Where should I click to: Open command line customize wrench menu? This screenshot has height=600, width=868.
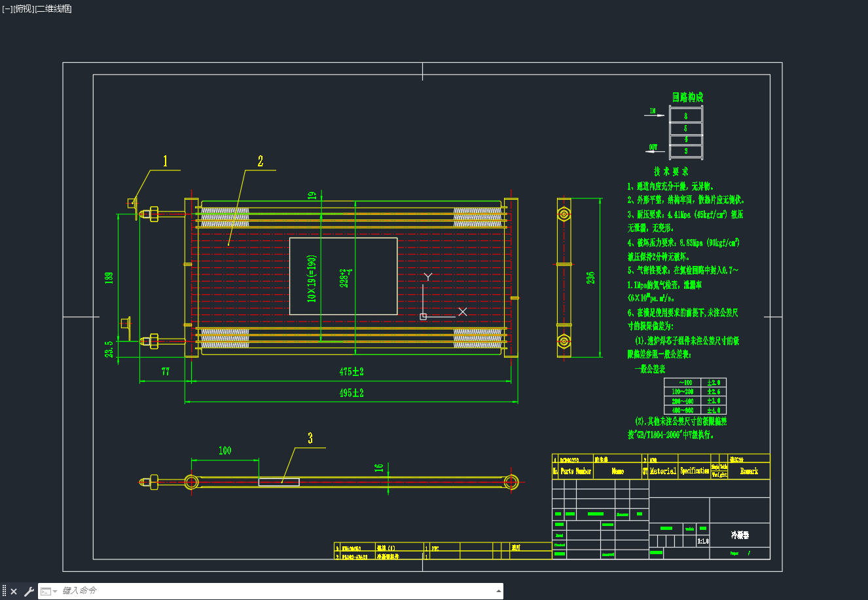pyautogui.click(x=29, y=591)
